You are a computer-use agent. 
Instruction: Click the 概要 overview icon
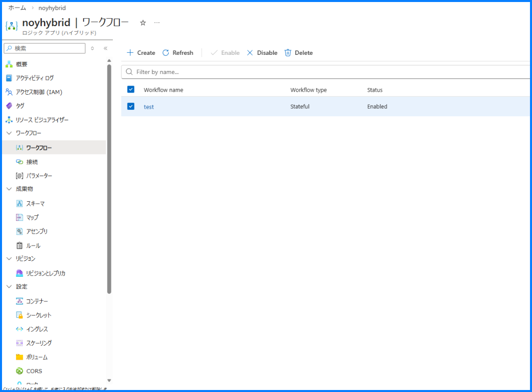[x=9, y=64]
